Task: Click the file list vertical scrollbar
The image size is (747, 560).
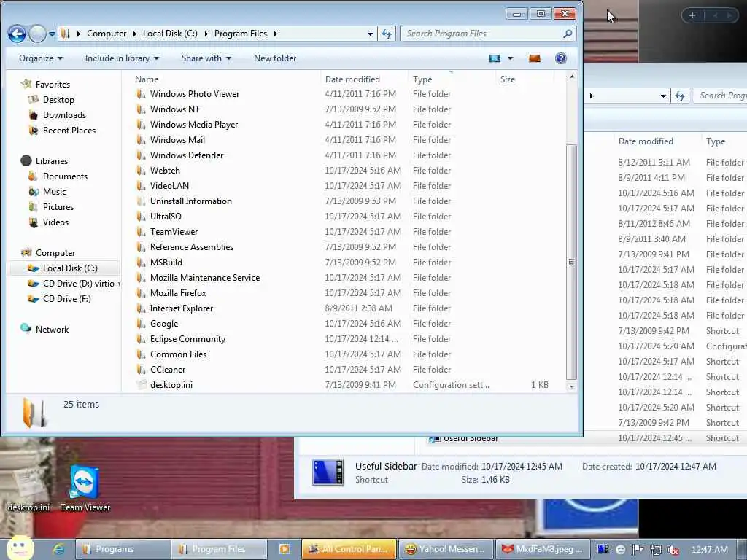Action: pyautogui.click(x=572, y=262)
